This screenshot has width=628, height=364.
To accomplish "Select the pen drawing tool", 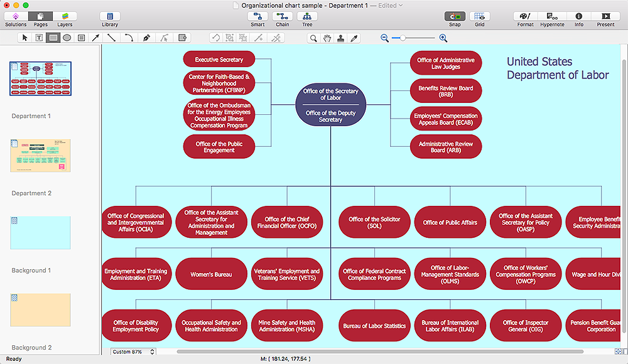I will point(146,38).
